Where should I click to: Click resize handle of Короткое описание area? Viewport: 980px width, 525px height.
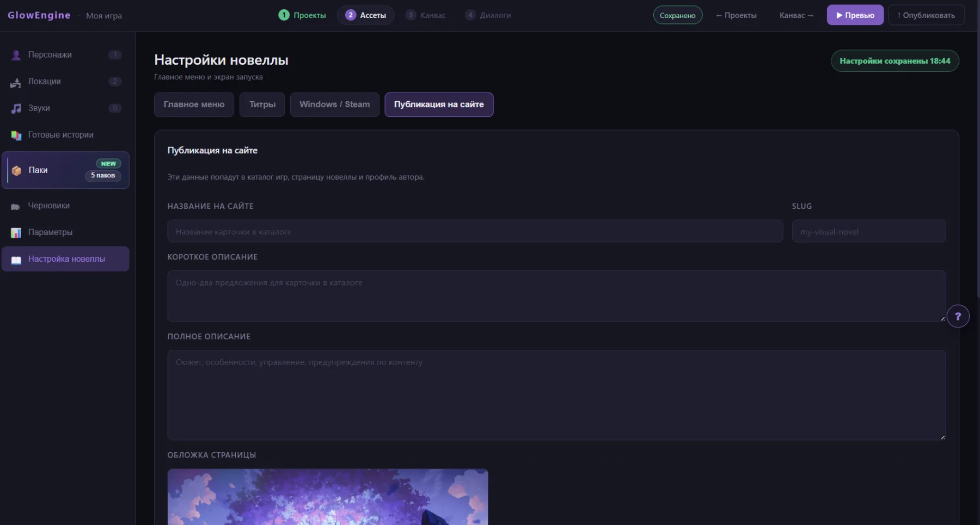[942, 318]
